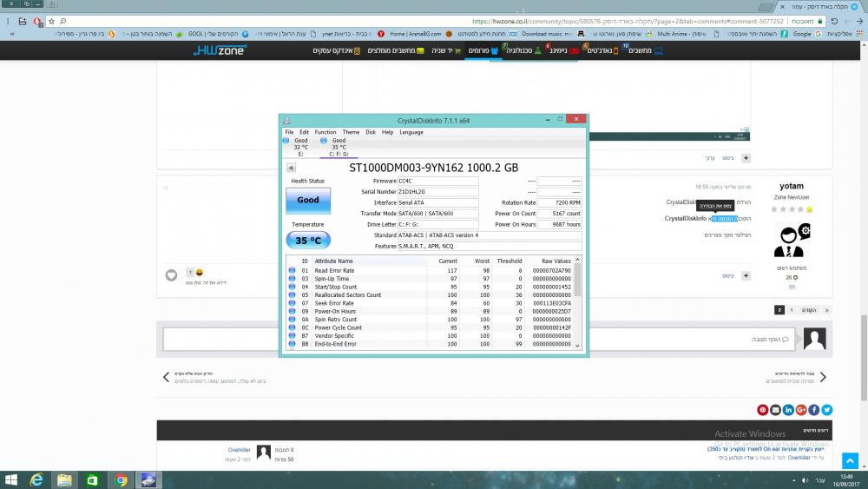This screenshot has height=489, width=868.
Task: Open the גיימינג nav section
Action: click(x=562, y=50)
